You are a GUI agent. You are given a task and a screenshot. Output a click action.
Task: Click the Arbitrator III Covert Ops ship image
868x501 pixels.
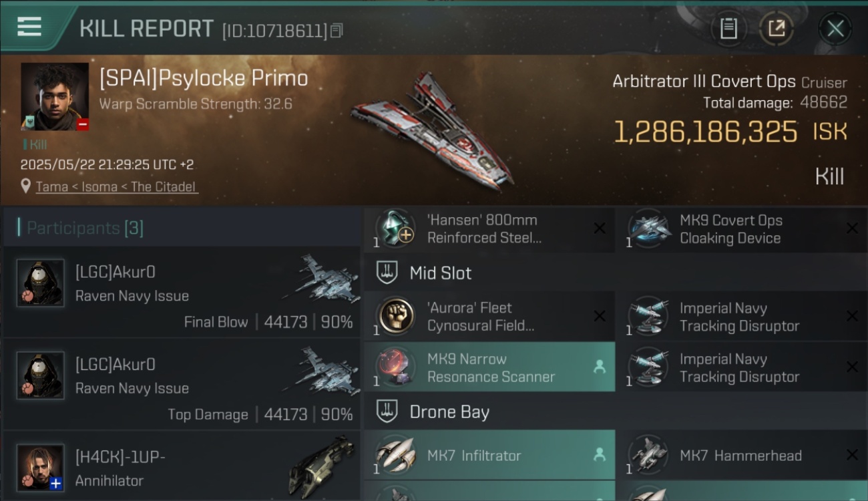(x=433, y=130)
